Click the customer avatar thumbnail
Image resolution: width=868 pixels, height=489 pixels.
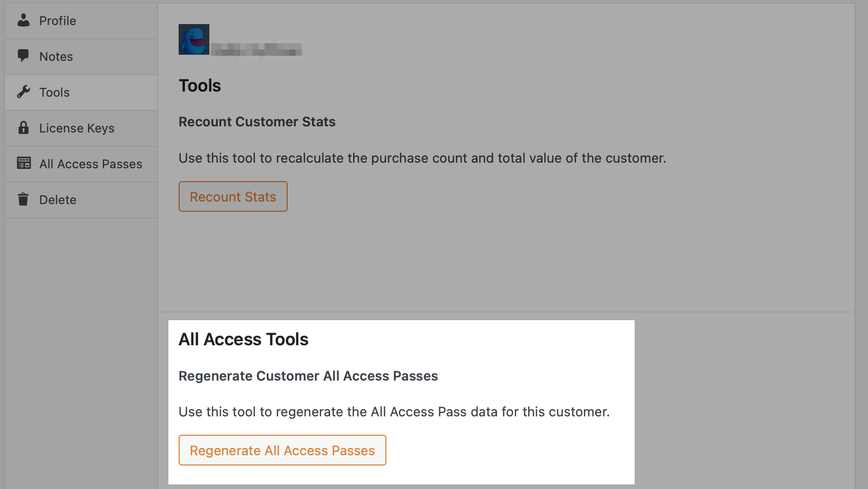click(194, 39)
